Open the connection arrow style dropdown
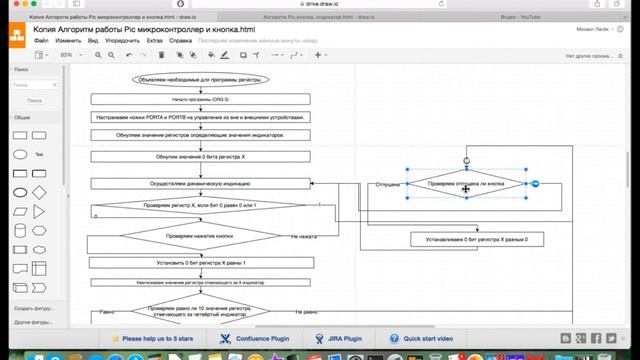This screenshot has width=640, height=360. click(x=277, y=55)
